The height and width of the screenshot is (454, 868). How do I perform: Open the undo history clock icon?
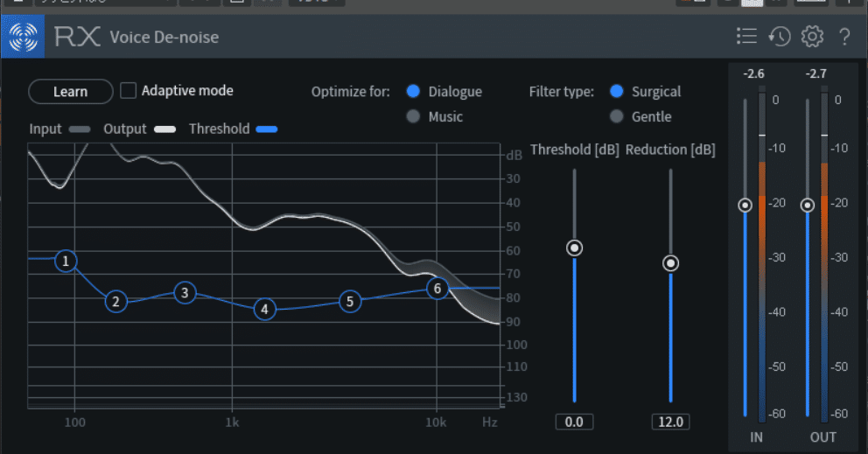[x=780, y=37]
